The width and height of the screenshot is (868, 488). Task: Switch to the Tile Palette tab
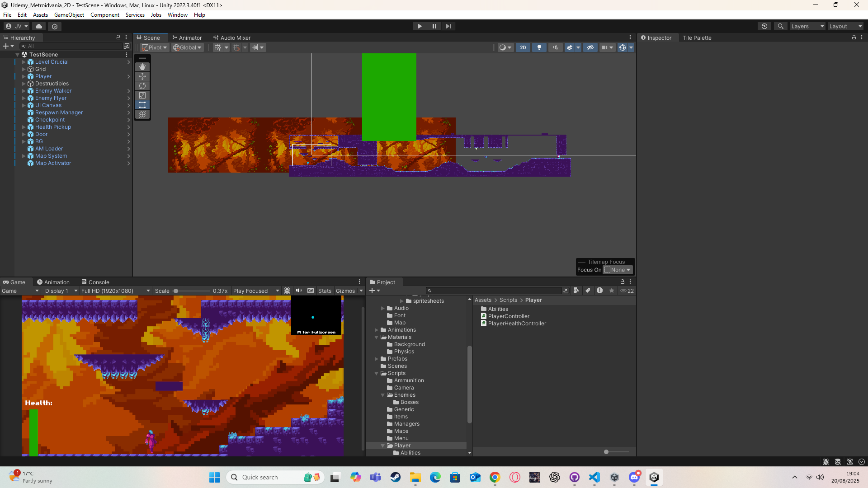(x=697, y=38)
